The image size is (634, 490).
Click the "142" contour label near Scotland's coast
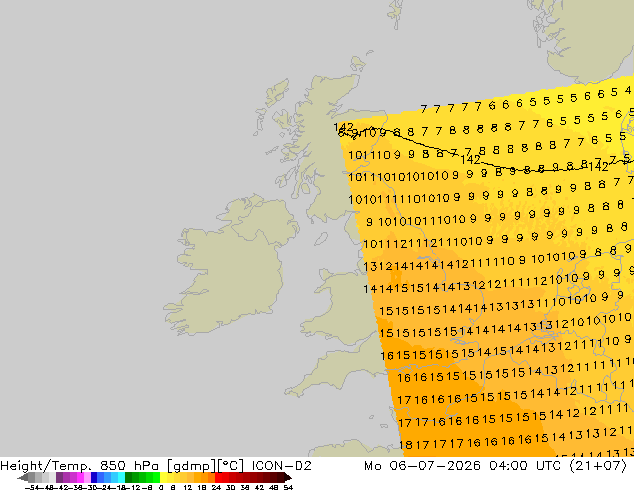click(x=343, y=128)
